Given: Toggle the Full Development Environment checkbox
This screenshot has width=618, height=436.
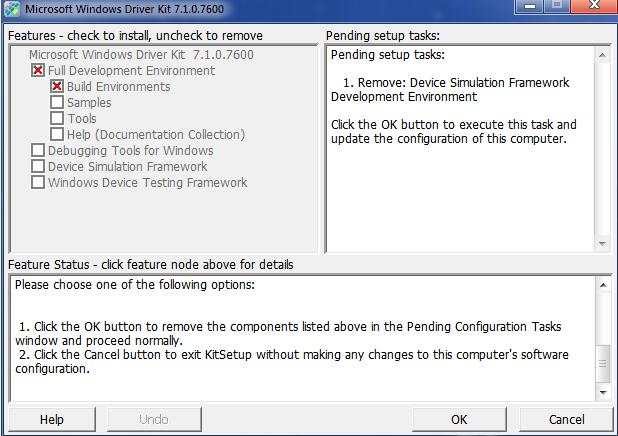Looking at the screenshot, I should [38, 71].
